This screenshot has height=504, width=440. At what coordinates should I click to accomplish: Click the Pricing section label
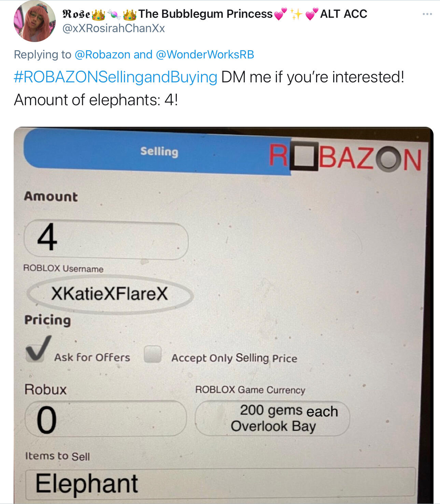pyautogui.click(x=48, y=320)
